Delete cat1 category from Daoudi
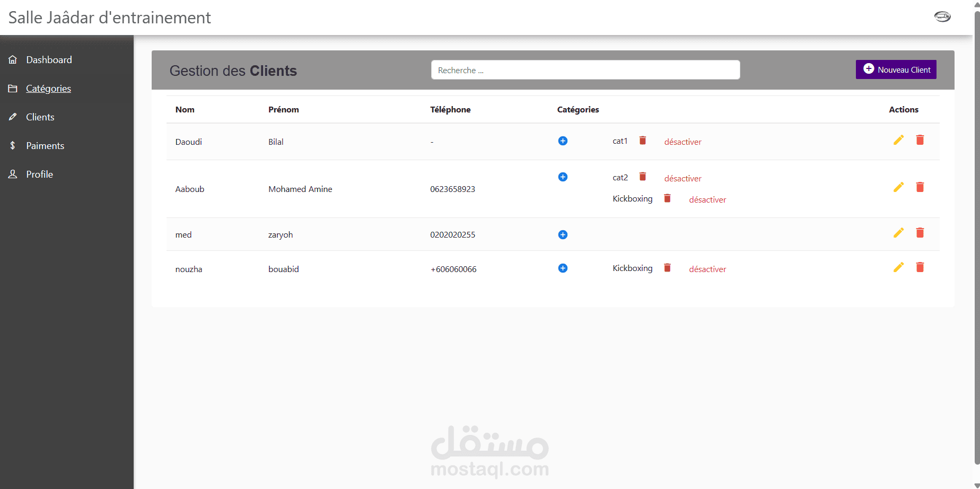 pos(643,140)
